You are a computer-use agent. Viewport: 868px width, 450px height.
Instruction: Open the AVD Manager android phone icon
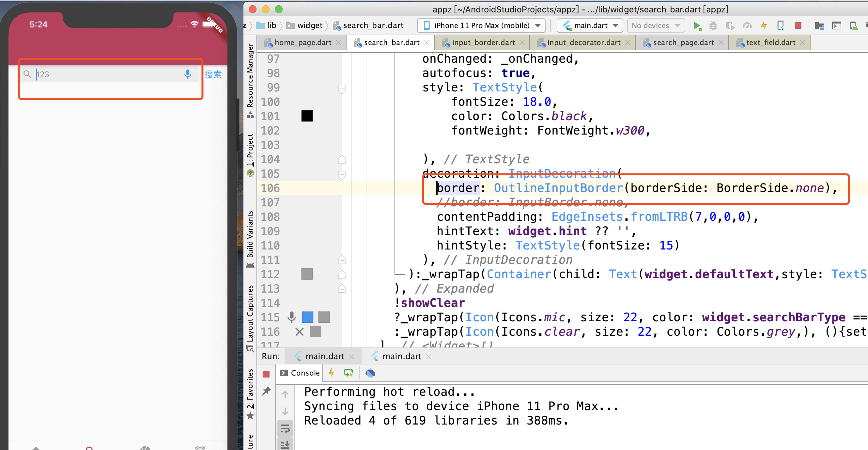pyautogui.click(x=854, y=26)
